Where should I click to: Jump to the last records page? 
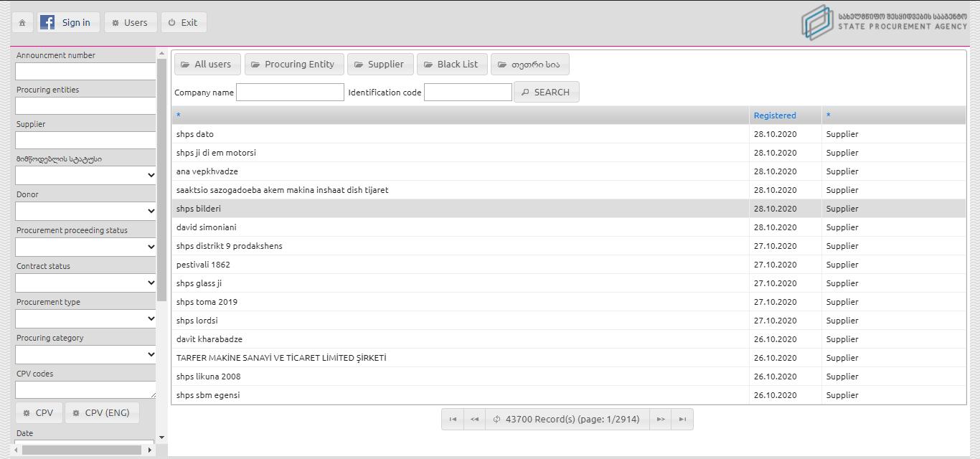[682, 420]
